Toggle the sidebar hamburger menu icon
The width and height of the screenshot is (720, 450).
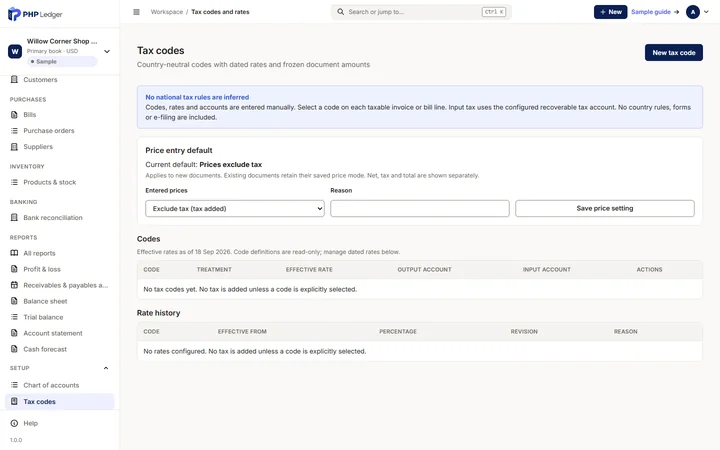click(x=136, y=12)
